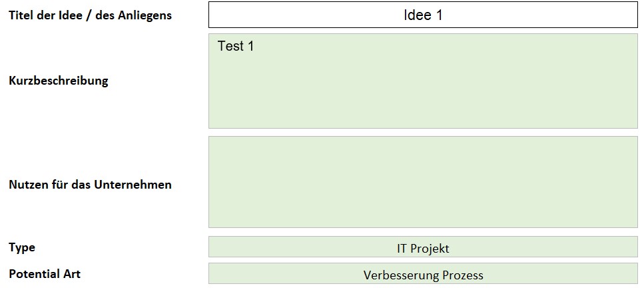Select the Verbesserung Prozess value text

coord(423,275)
